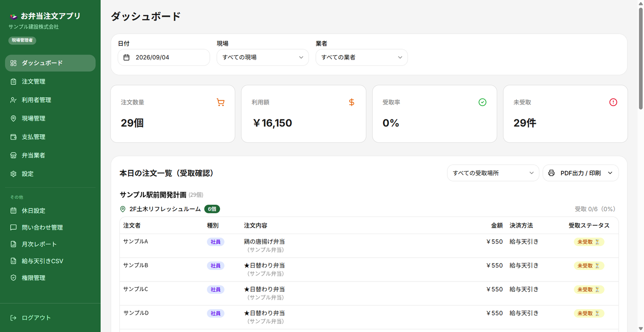Click the map pin icon beside 現場管理
Screen dimensions: 644x332
tap(13, 119)
